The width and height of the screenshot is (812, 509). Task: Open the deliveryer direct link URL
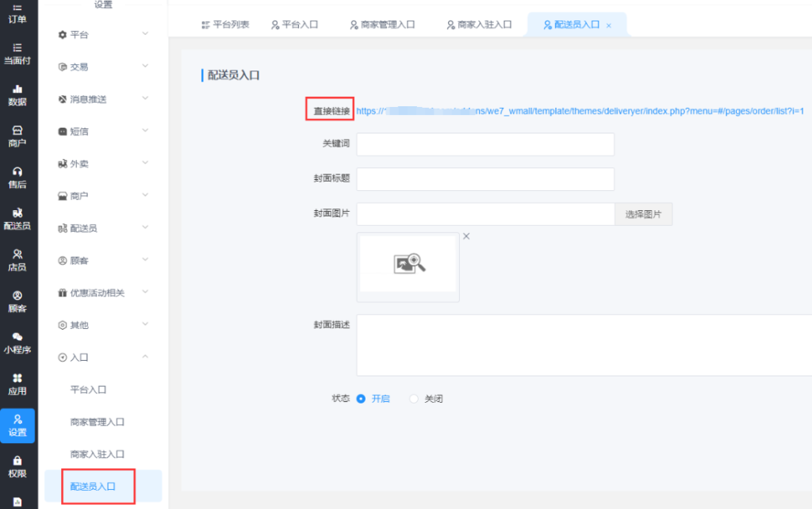point(580,111)
